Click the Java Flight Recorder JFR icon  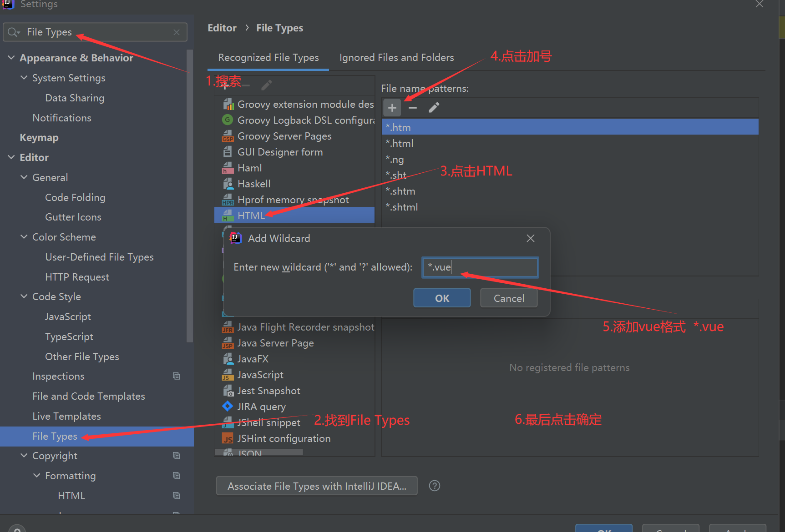[x=228, y=327]
